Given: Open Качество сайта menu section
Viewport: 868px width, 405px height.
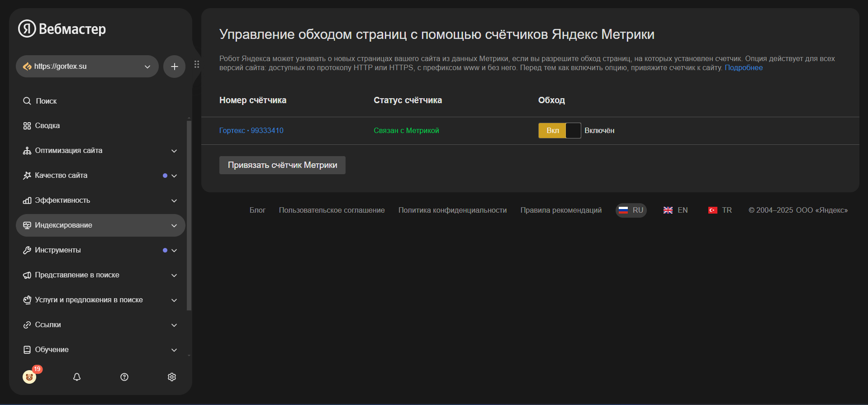Looking at the screenshot, I should [100, 176].
